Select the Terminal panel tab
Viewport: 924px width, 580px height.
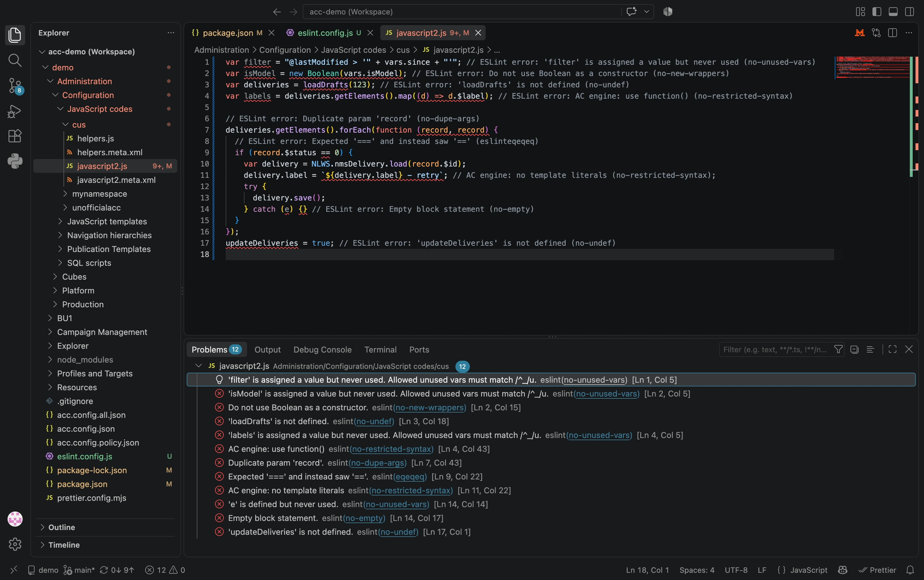pyautogui.click(x=380, y=349)
